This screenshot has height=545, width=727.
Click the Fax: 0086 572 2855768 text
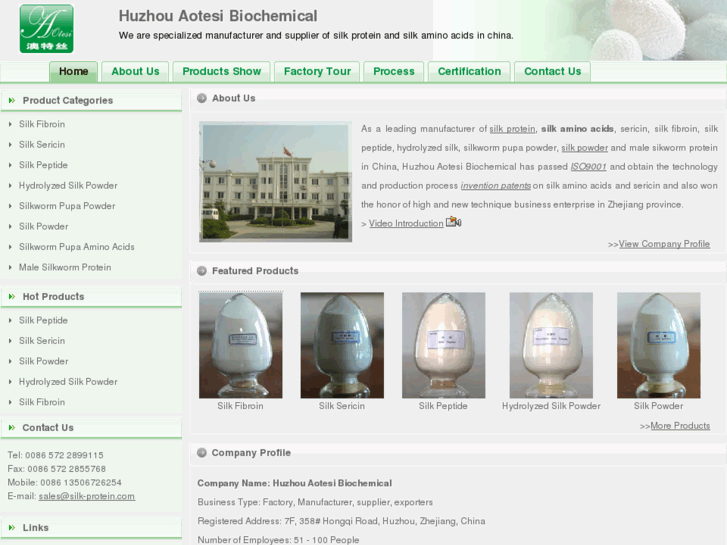[x=57, y=469]
